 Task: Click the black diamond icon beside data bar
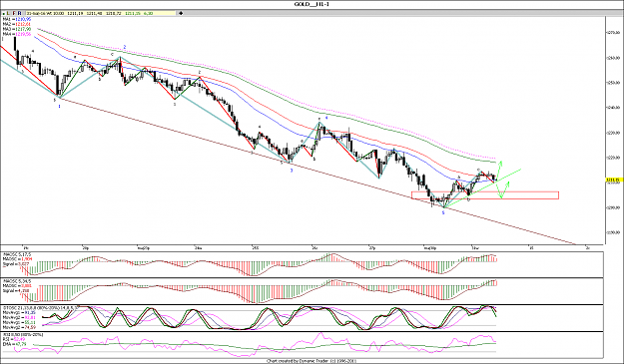click(x=181, y=13)
